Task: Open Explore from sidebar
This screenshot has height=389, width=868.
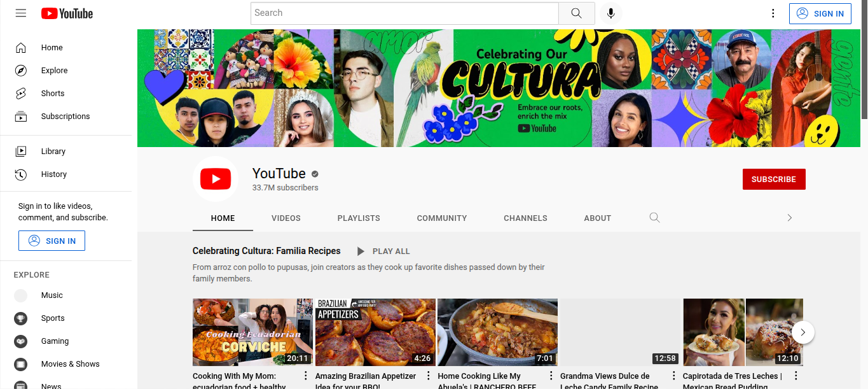Action: (66, 71)
